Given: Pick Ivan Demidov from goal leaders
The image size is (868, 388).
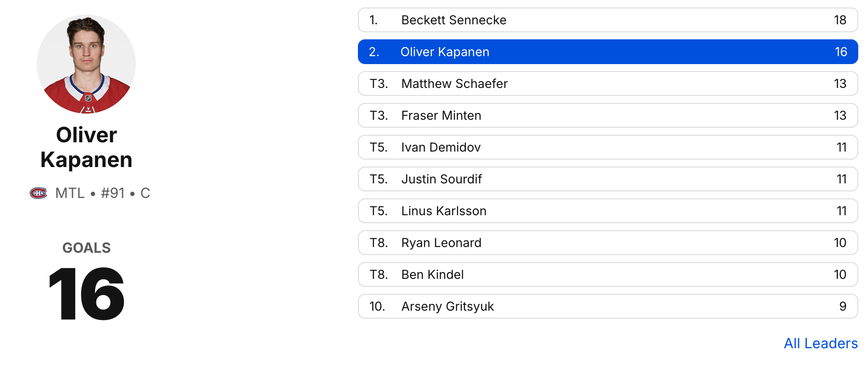Looking at the screenshot, I should pos(607,147).
